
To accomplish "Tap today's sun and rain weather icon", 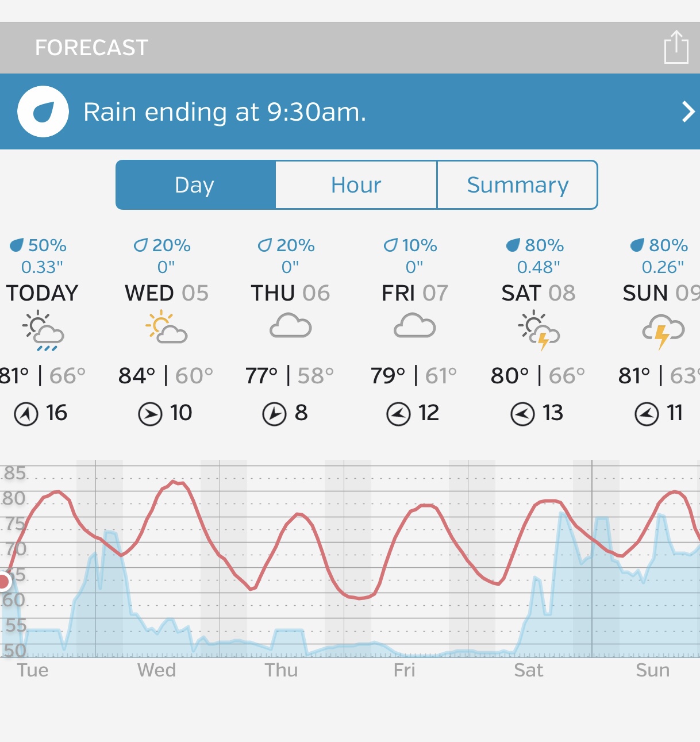I will (x=43, y=331).
